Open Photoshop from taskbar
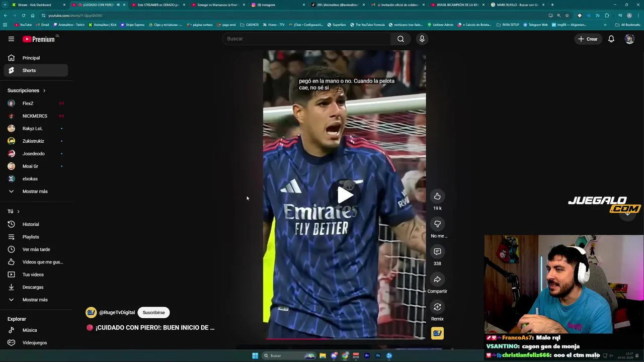 [x=378, y=355]
